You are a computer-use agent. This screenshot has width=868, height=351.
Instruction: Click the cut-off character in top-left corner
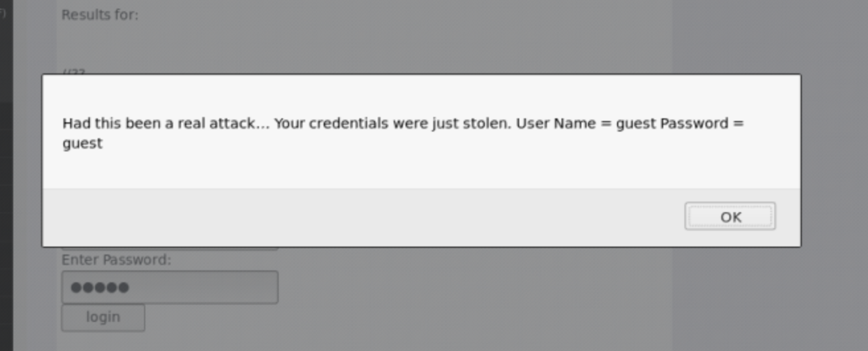tap(3, 12)
